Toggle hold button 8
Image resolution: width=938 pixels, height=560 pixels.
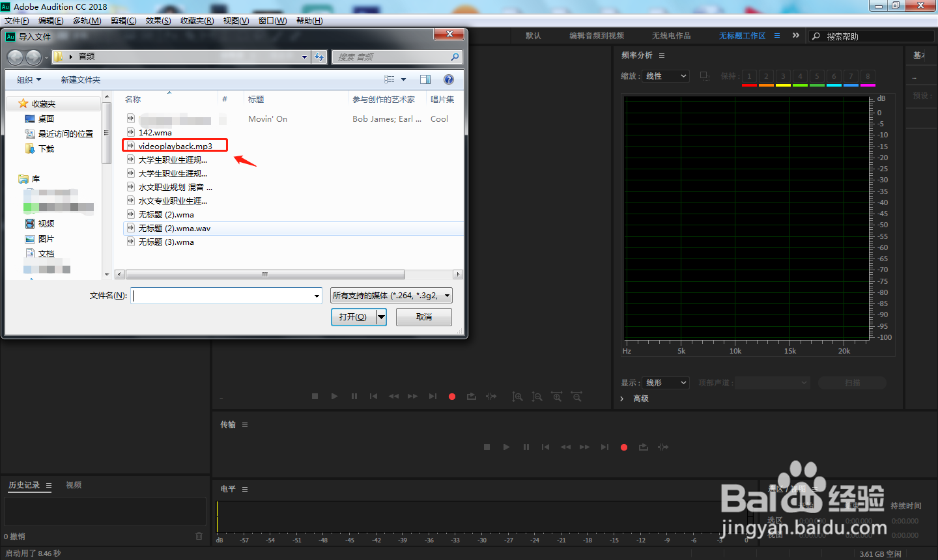tap(868, 76)
